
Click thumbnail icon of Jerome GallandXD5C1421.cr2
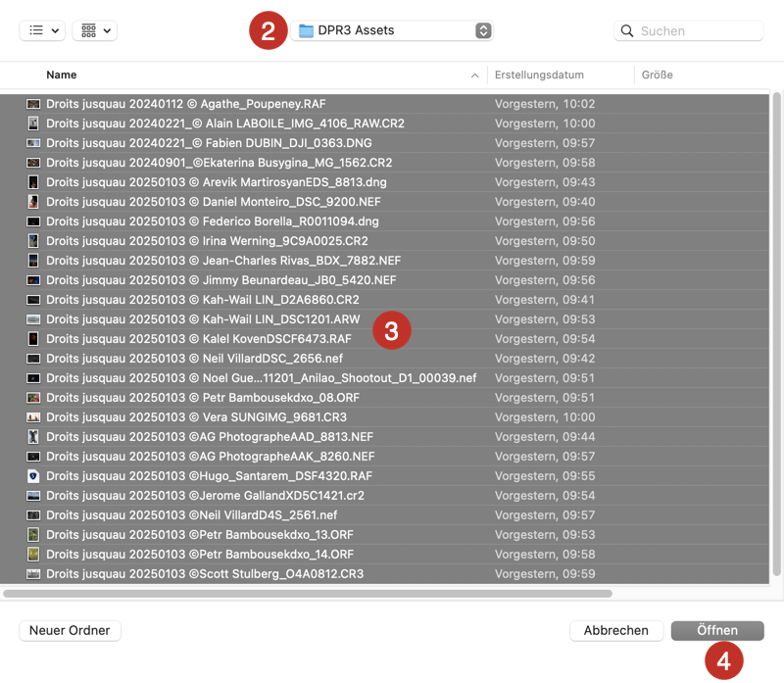click(x=33, y=496)
